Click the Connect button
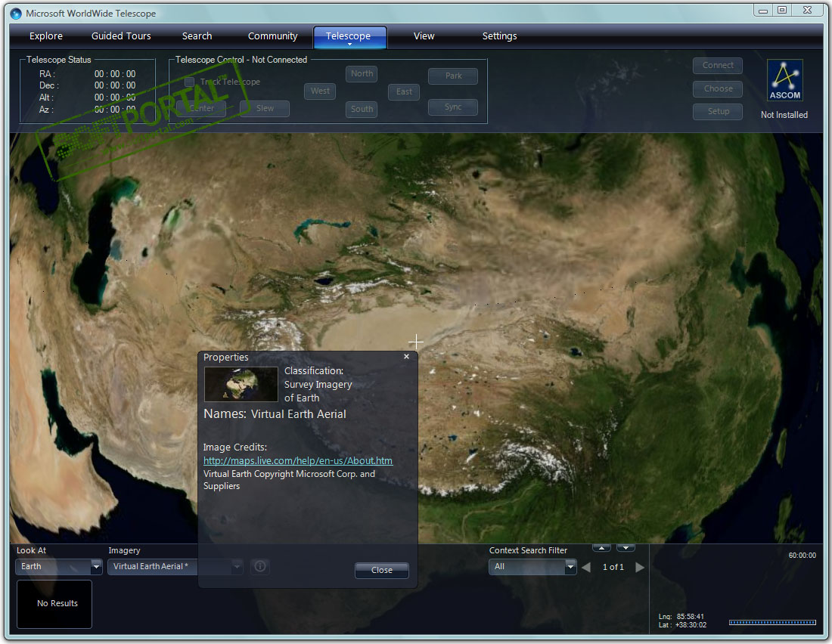The height and width of the screenshot is (644, 832). coord(717,65)
